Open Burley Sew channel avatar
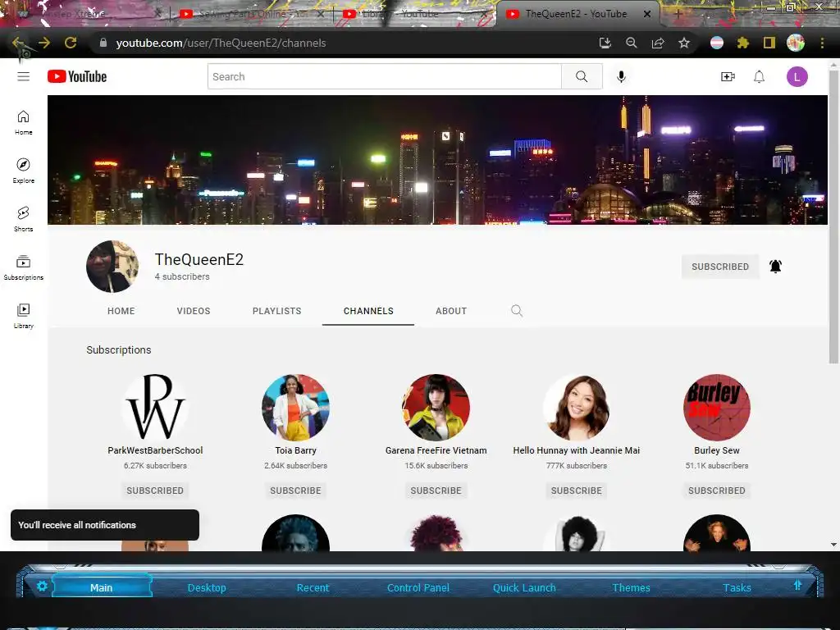This screenshot has height=630, width=840. 717,408
